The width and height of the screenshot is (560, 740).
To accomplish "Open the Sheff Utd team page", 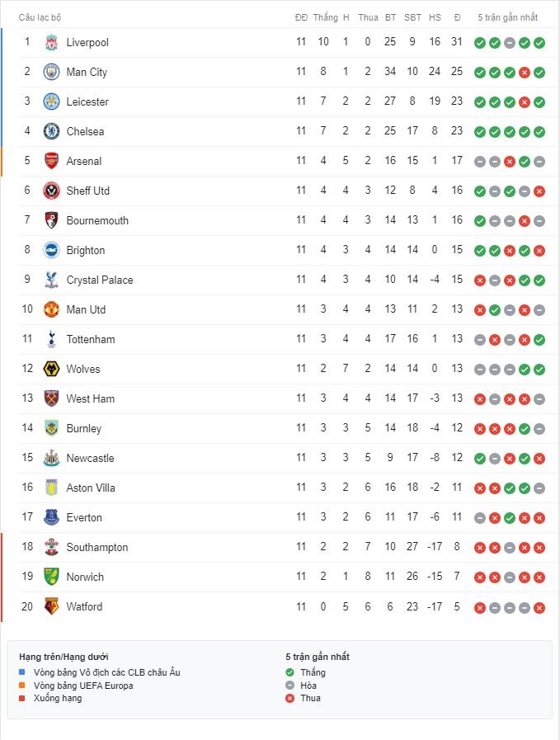I will click(87, 191).
